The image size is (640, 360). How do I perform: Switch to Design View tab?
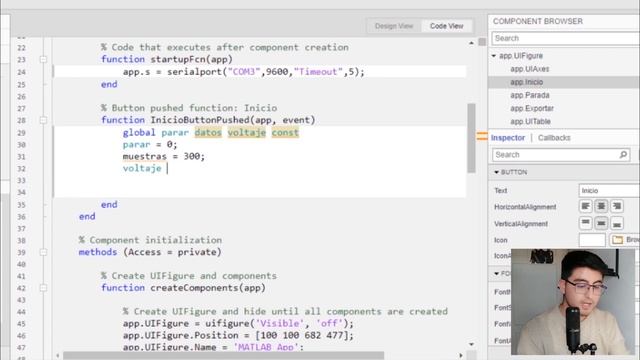(394, 26)
